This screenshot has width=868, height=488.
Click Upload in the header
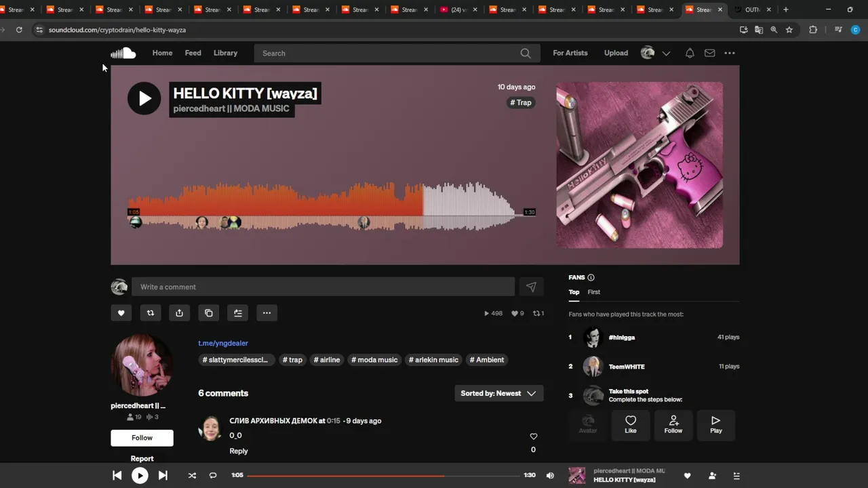(616, 53)
